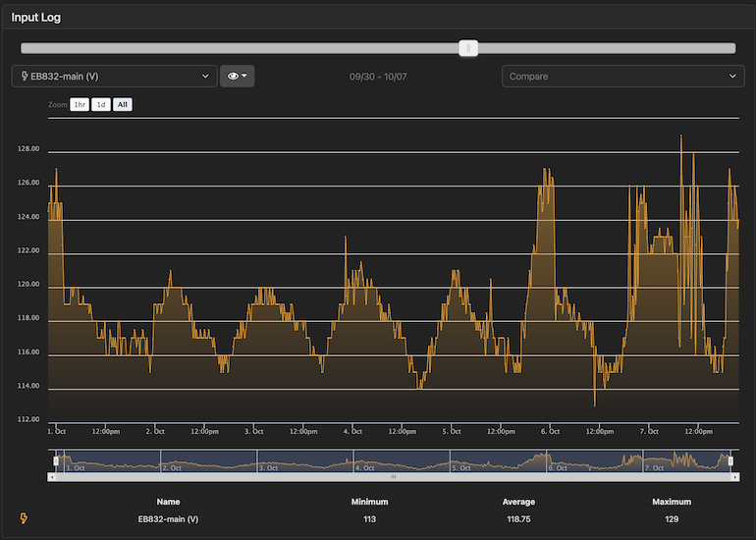Click the flash icon in the input dropdown
Image resolution: width=756 pixels, height=540 pixels.
click(x=25, y=76)
